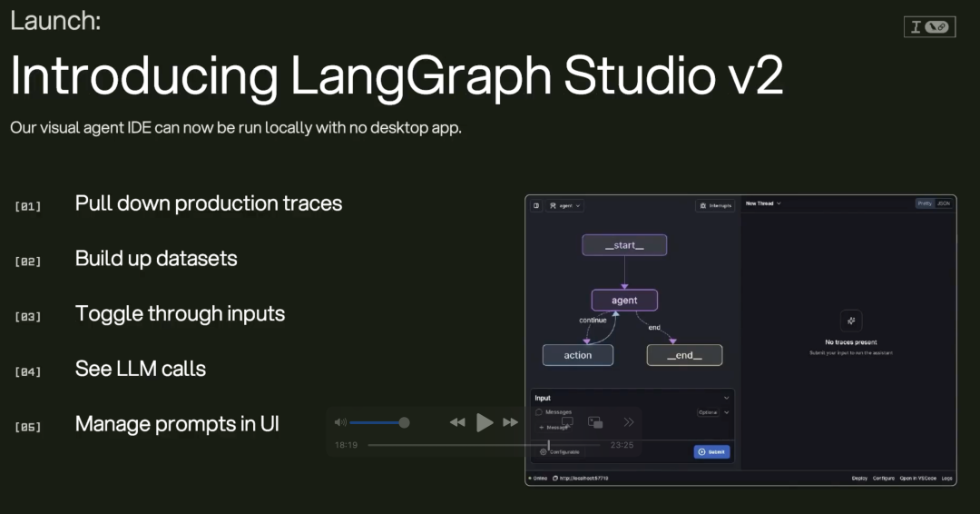This screenshot has width=980, height=514.
Task: Seek along the video progress bar
Action: [x=485, y=445]
